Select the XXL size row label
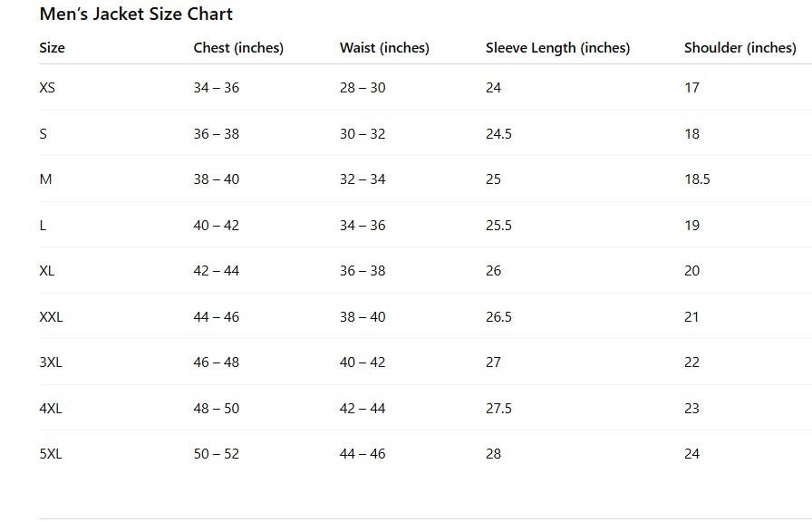Image resolution: width=812 pixels, height=522 pixels. [x=52, y=317]
